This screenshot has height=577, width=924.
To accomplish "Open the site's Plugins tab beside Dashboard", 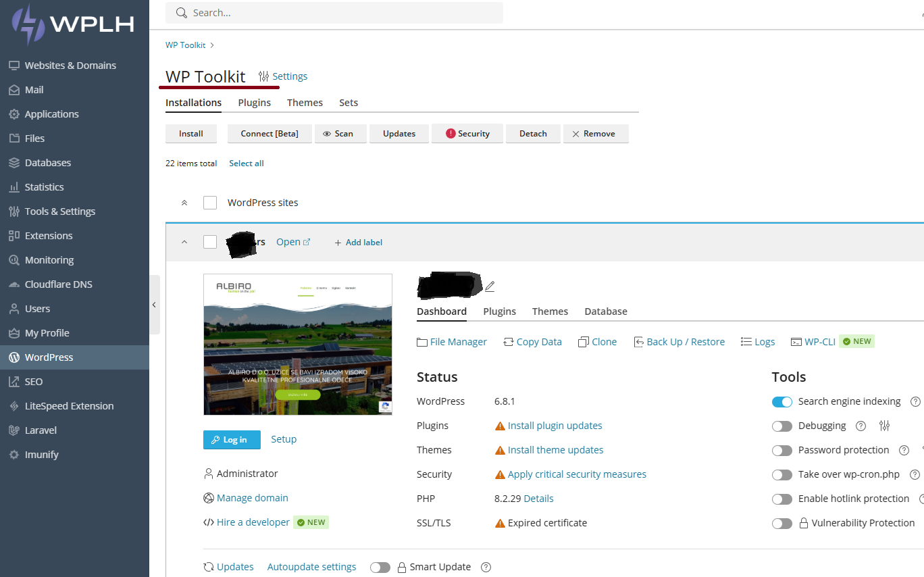I will [500, 311].
